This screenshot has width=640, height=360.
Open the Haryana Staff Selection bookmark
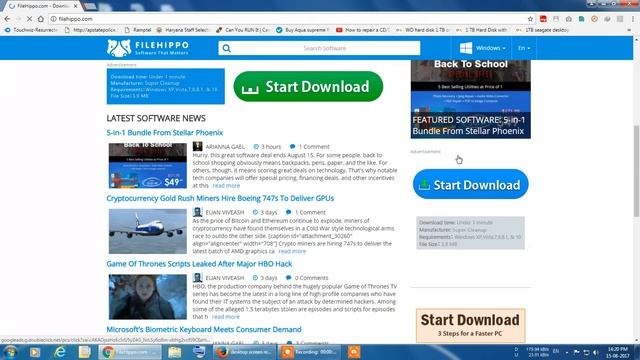click(183, 30)
